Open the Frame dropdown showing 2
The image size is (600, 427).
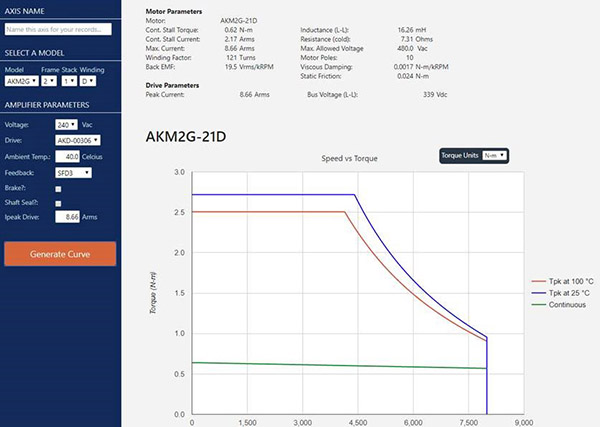point(49,81)
